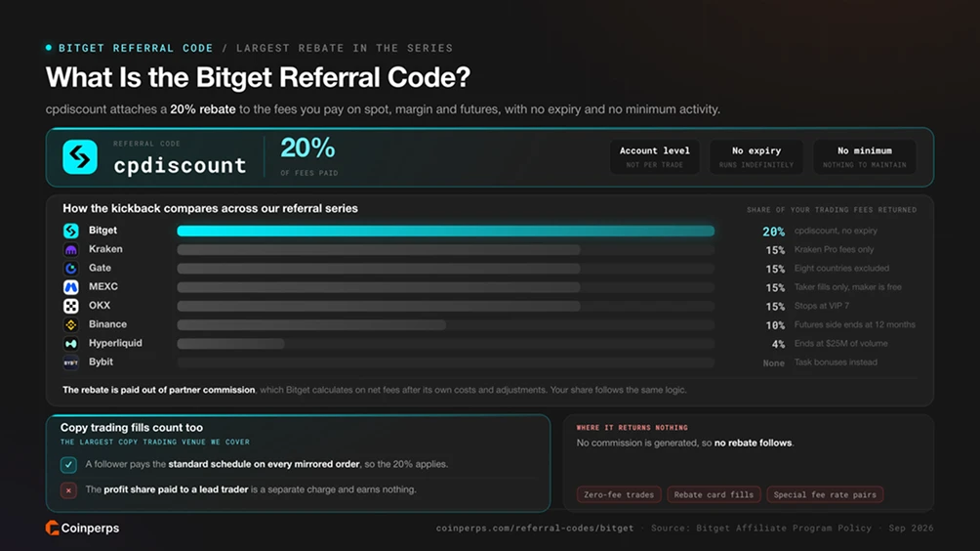Click the note Futures side ends at 12 months
The image size is (980, 551).
(x=854, y=324)
